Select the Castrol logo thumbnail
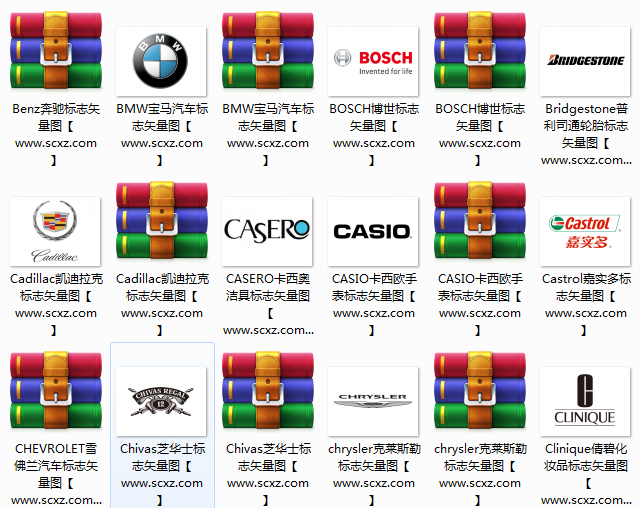Viewport: 640px width, 508px height. (585, 231)
